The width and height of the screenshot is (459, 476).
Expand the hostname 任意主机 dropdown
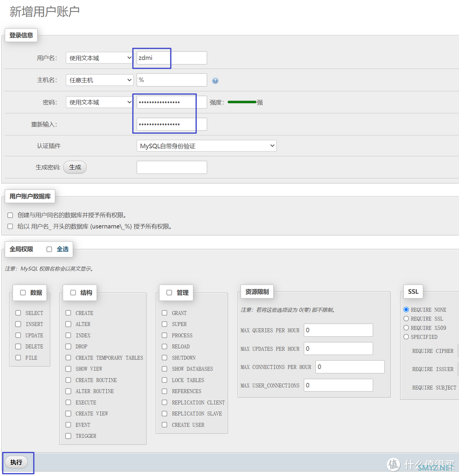coord(100,80)
